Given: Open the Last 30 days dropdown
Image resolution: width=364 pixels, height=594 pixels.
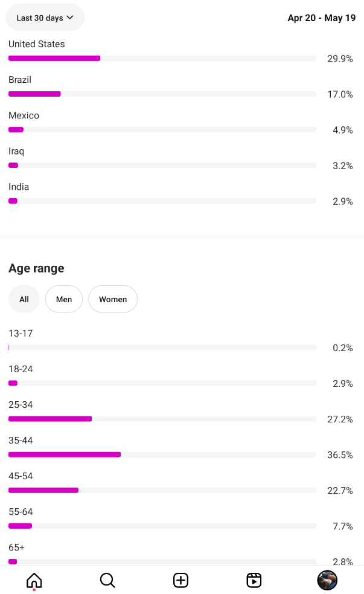Looking at the screenshot, I should 45,18.
